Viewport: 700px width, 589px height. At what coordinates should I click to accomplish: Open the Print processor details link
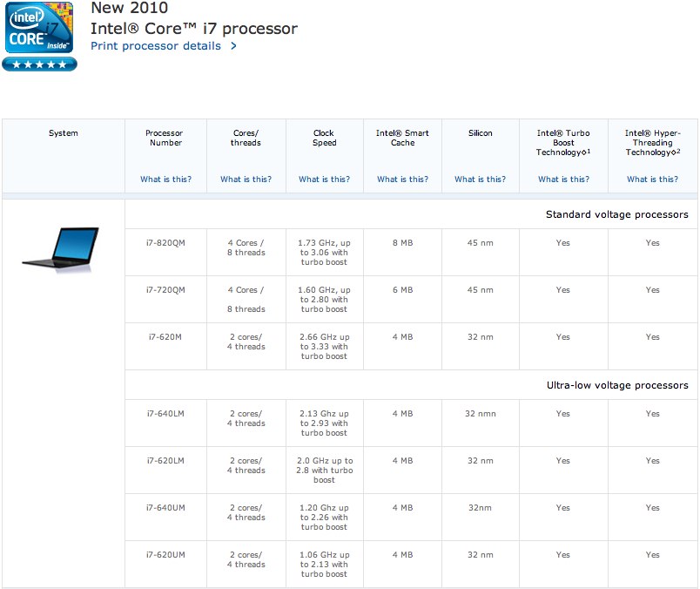click(x=155, y=46)
